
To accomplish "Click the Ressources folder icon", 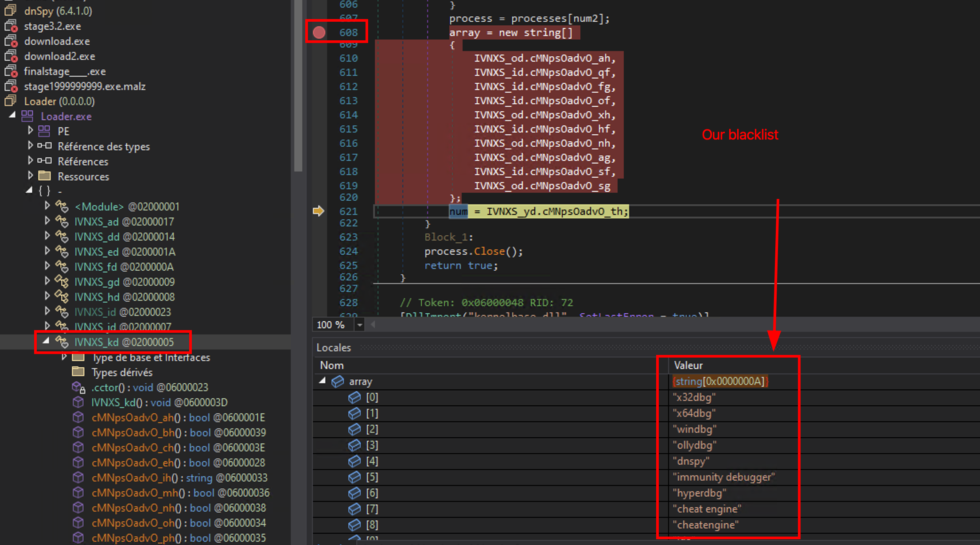I will pyautogui.click(x=44, y=176).
